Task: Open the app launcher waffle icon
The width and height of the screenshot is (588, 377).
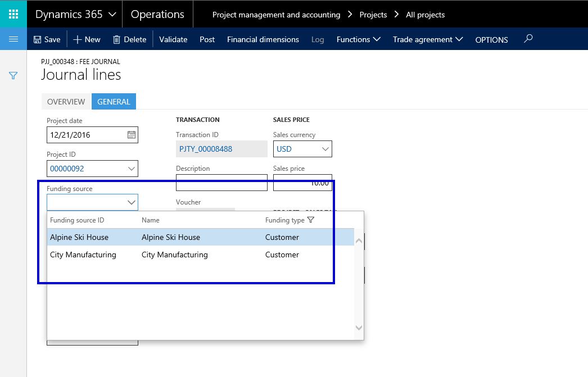Action: coord(13,14)
